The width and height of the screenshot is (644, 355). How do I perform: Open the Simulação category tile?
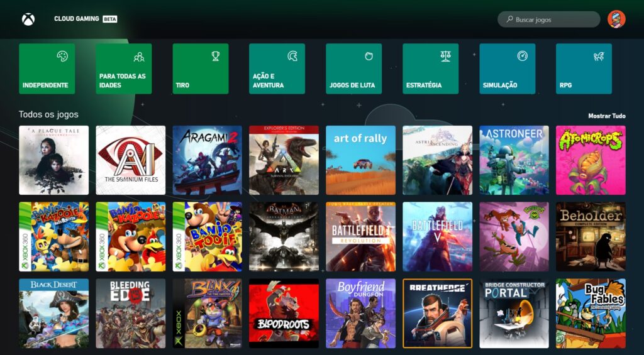coord(508,68)
